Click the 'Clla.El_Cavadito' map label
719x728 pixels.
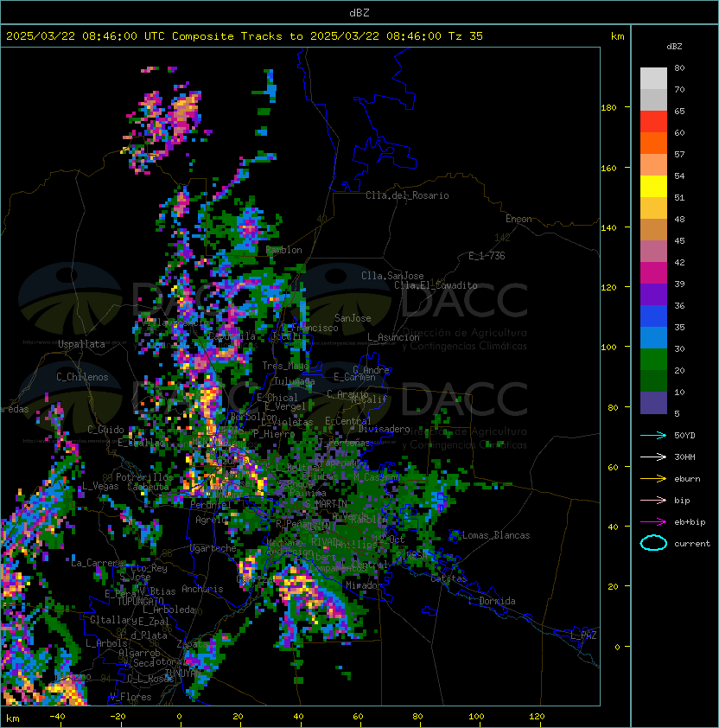pyautogui.click(x=436, y=285)
